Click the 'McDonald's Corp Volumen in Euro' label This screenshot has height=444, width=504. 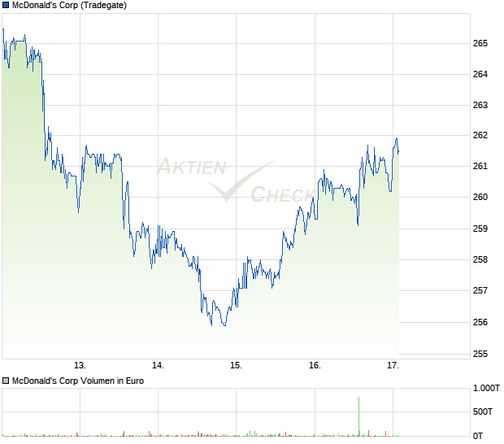(x=78, y=381)
